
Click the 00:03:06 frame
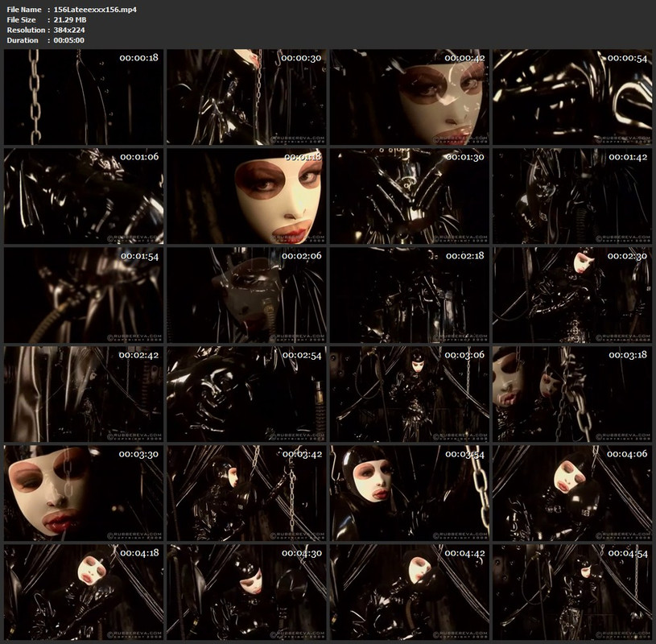410,394
